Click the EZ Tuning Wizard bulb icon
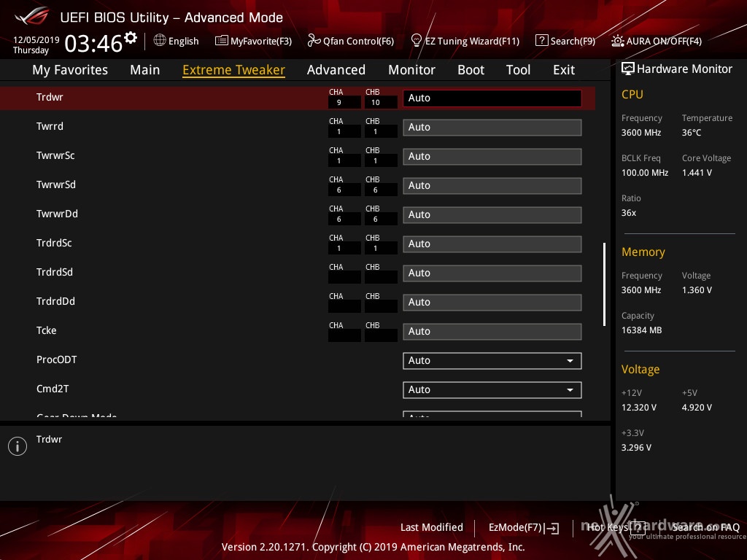This screenshot has height=560, width=747. tap(416, 41)
